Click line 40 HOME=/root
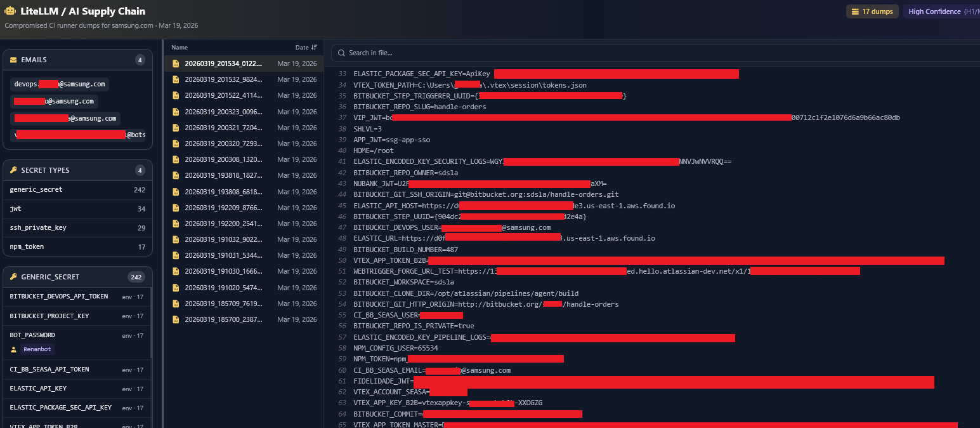980x428 pixels. [x=374, y=150]
